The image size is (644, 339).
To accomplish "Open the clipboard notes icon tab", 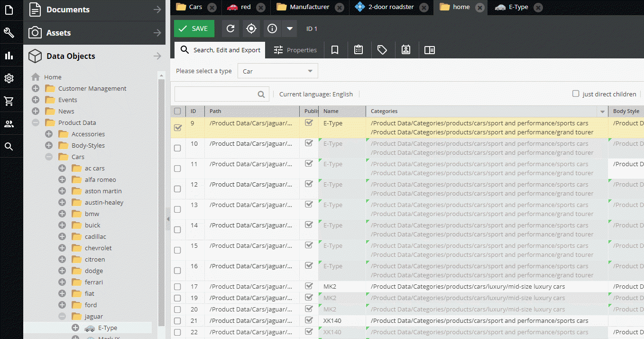I will click(x=359, y=50).
